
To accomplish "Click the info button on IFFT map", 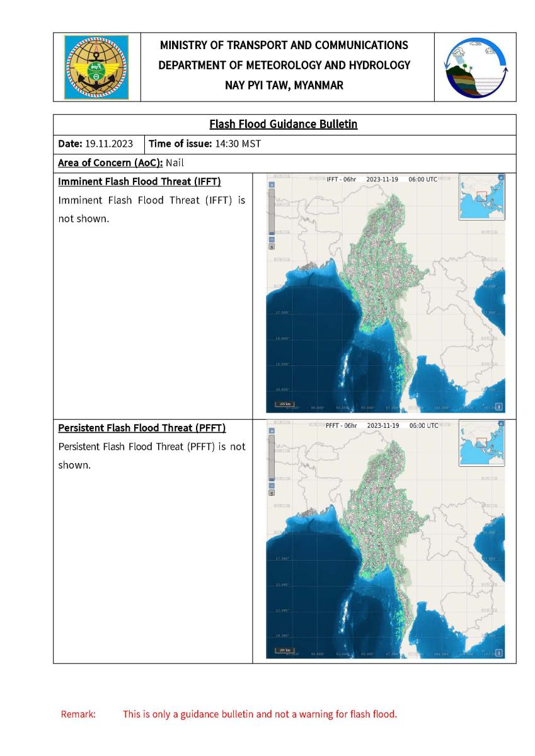I will point(499,406).
